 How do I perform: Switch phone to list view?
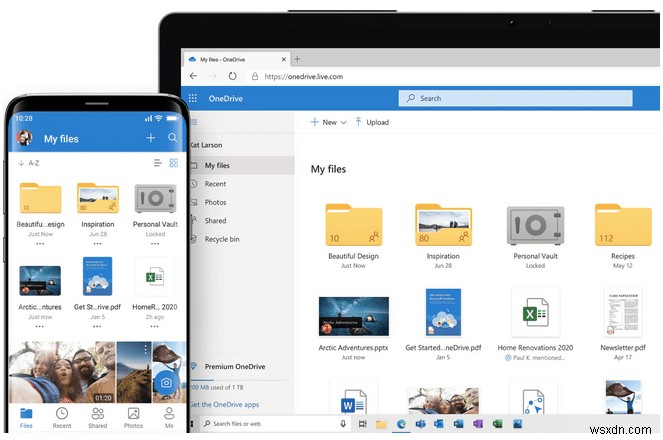158,163
